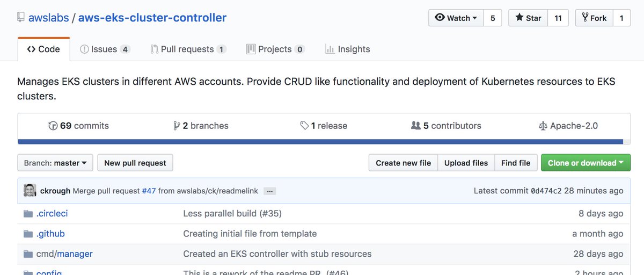This screenshot has height=275, width=644.
Task: Click the Insights bar graph icon
Action: coord(330,49)
